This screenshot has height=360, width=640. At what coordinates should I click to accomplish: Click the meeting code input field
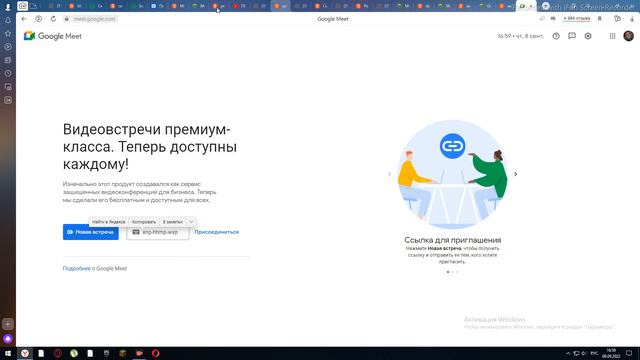point(158,232)
